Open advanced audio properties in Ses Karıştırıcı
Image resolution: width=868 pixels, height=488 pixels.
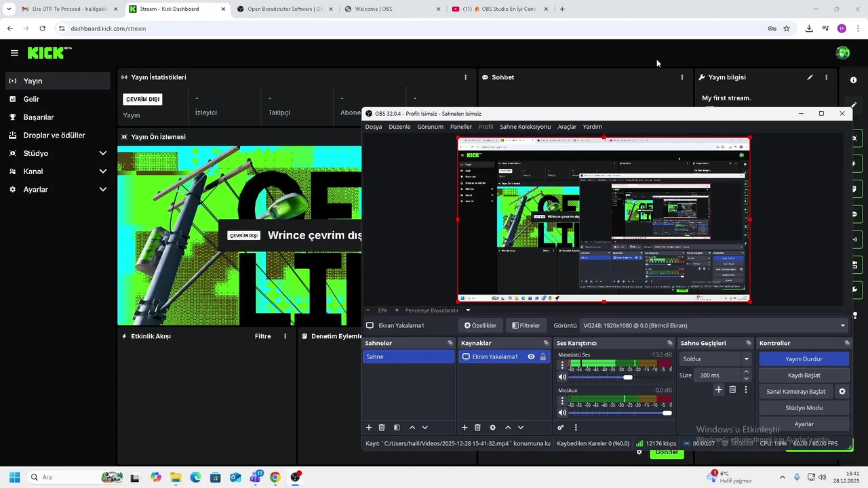pos(560,428)
